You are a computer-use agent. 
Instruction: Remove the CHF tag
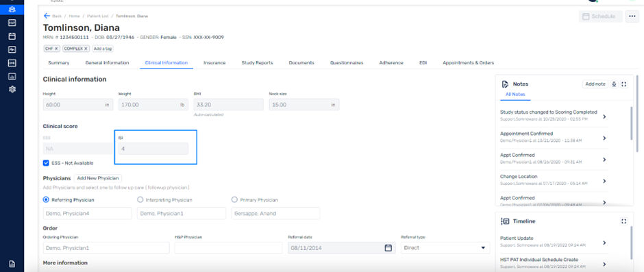[x=57, y=49]
